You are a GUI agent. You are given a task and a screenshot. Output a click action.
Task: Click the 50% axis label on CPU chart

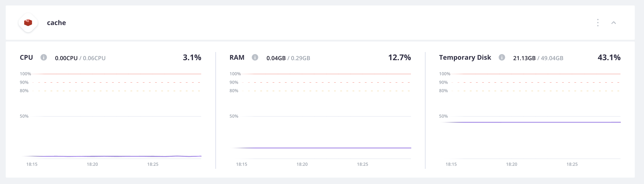pyautogui.click(x=24, y=116)
